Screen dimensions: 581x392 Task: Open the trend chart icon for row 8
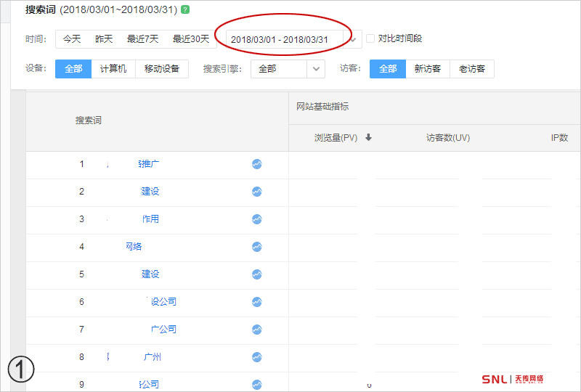coord(256,357)
